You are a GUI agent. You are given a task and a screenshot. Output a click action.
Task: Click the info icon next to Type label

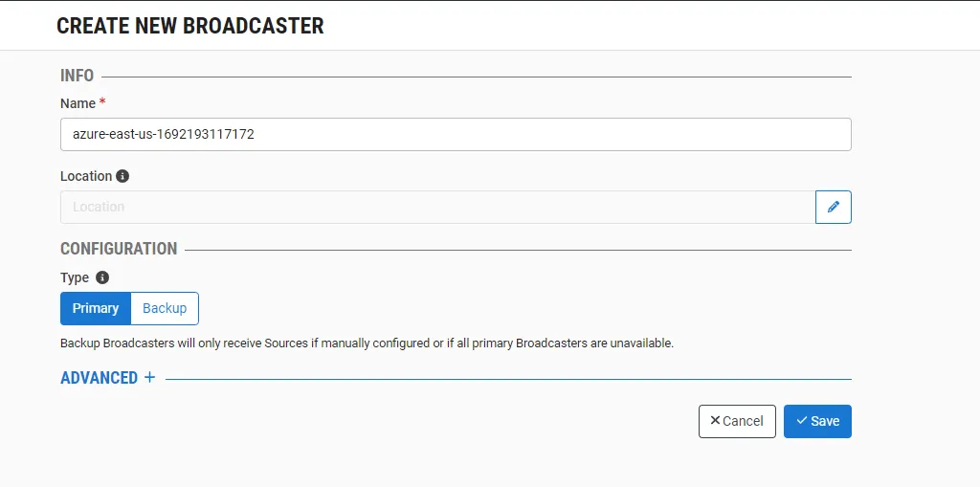pyautogui.click(x=102, y=277)
